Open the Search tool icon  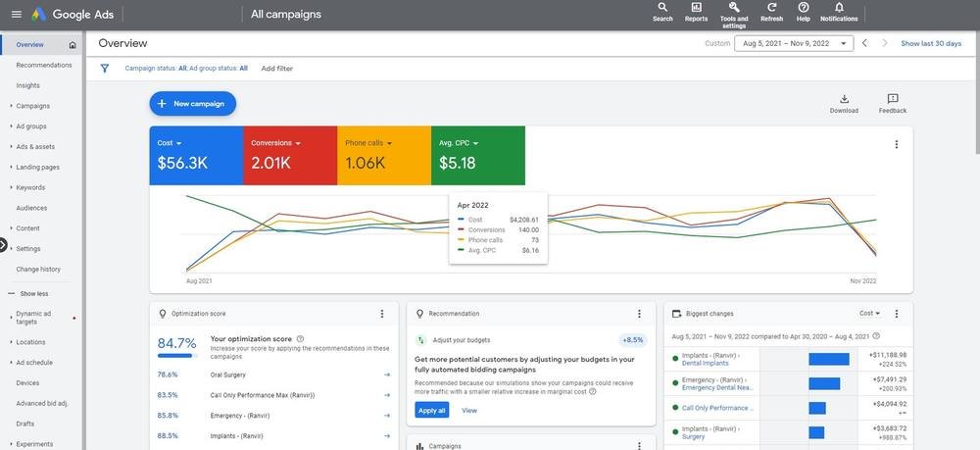coord(662,11)
